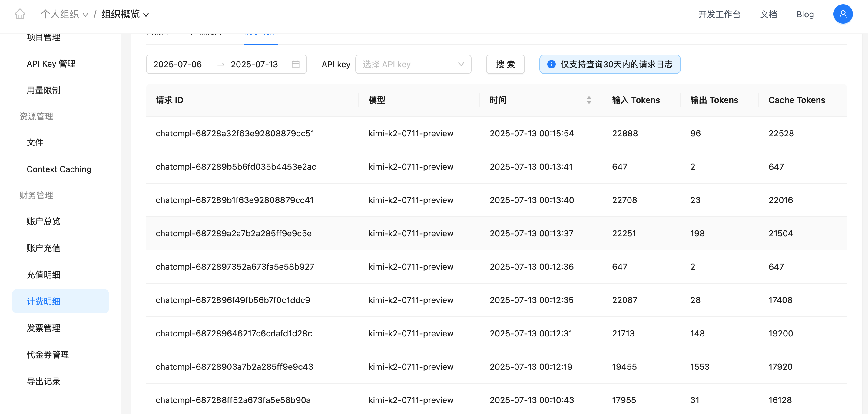Expand the 个人组织 organization dropdown
This screenshot has width=868, height=414.
click(64, 14)
